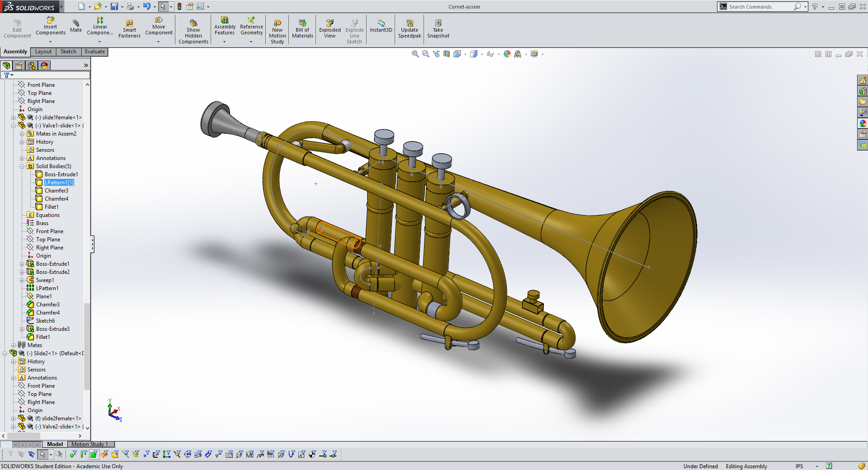
Task: Switch to the Sketch tab
Action: [68, 52]
